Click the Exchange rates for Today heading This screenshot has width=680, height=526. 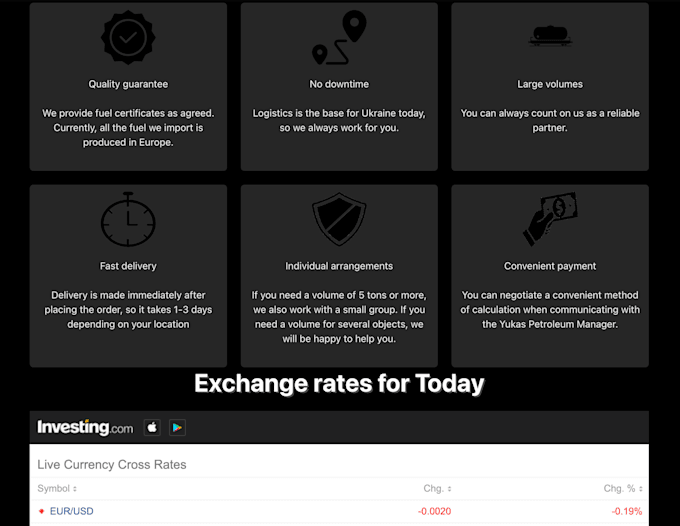(339, 383)
